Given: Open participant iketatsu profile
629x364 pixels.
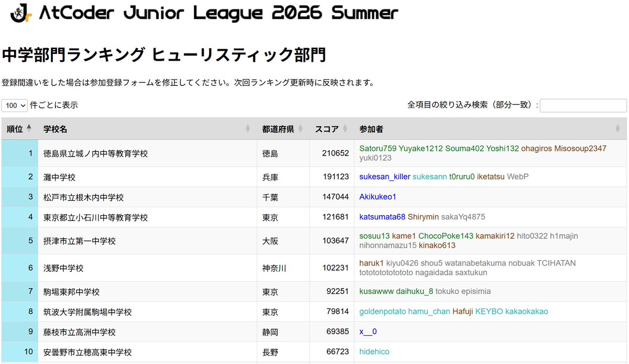Looking at the screenshot, I should [491, 177].
